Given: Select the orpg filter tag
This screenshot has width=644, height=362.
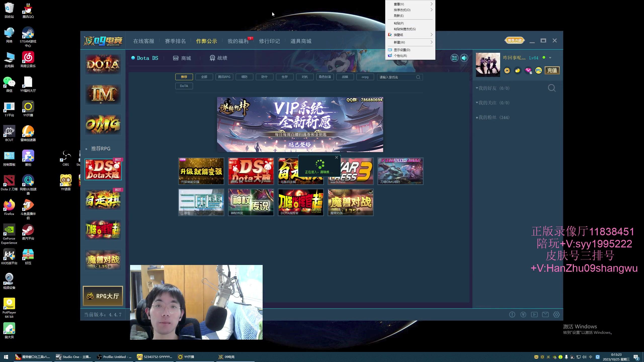Looking at the screenshot, I should 365,77.
